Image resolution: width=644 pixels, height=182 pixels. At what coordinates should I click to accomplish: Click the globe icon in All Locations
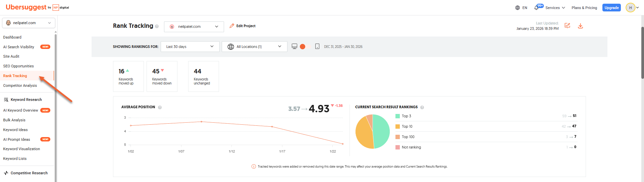[231, 47]
